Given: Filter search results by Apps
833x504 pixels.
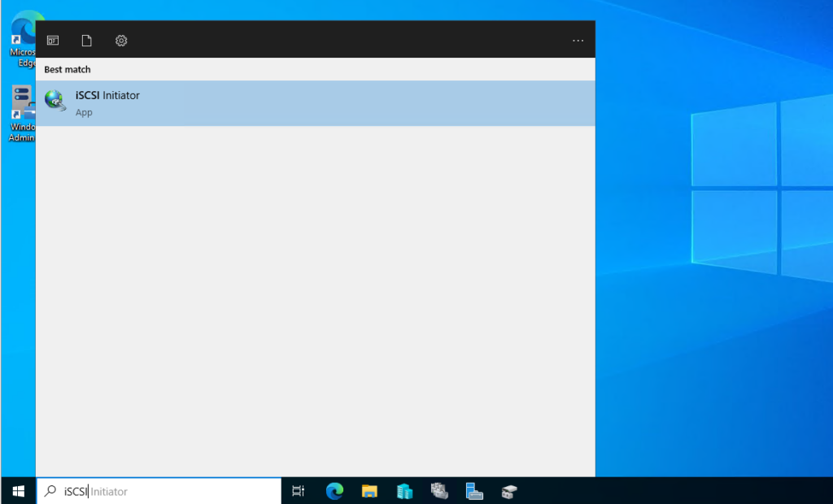Looking at the screenshot, I should click(x=53, y=41).
